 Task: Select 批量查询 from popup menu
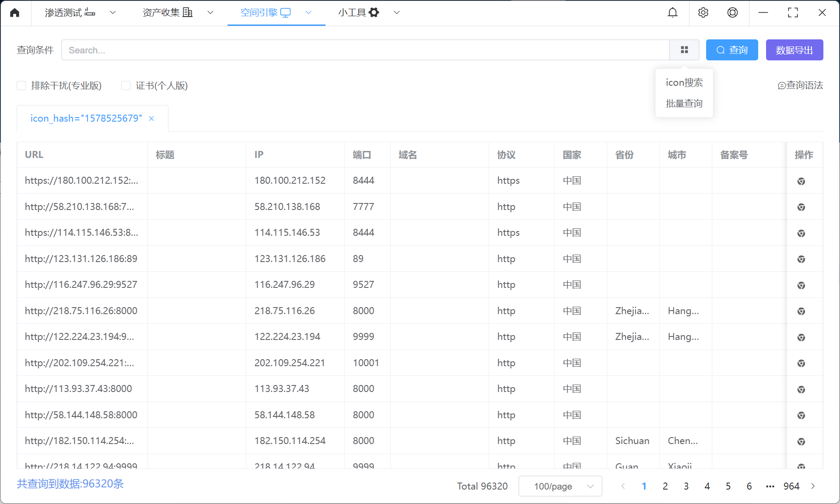(x=684, y=104)
